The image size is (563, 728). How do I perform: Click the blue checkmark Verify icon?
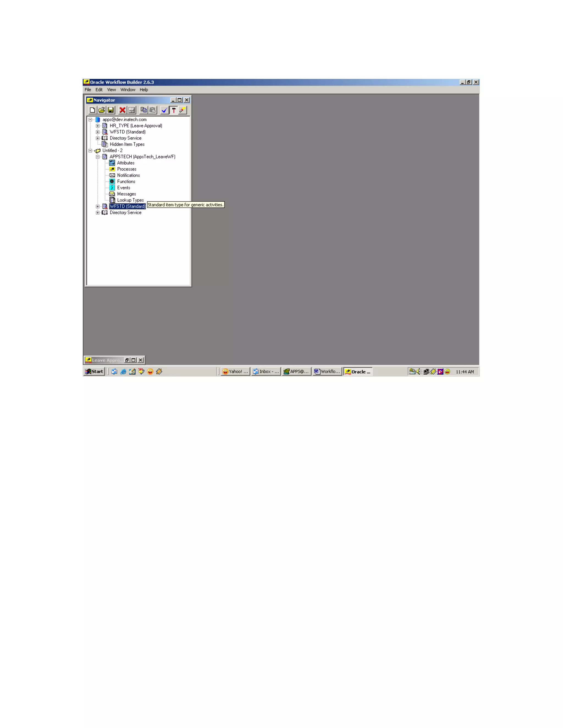tap(164, 110)
